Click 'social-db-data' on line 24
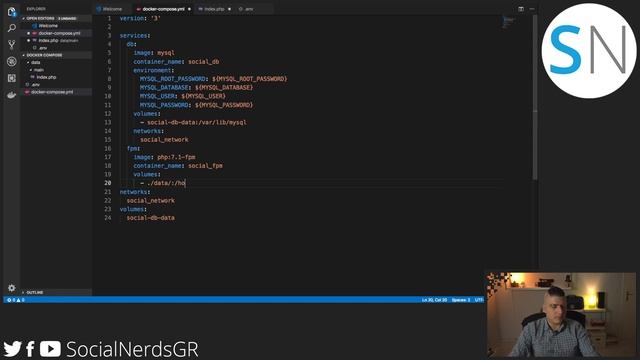 click(151, 218)
